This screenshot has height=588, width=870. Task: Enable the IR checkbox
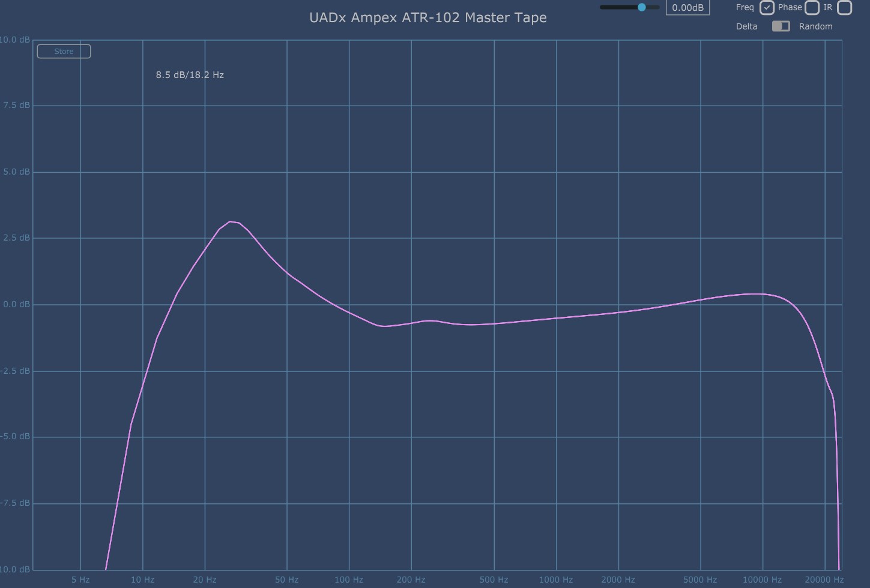tap(844, 8)
